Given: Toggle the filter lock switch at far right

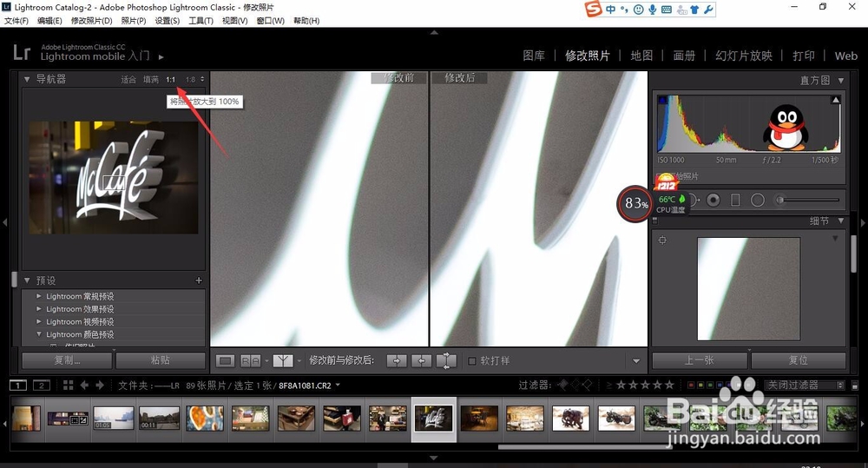Looking at the screenshot, I should [855, 386].
